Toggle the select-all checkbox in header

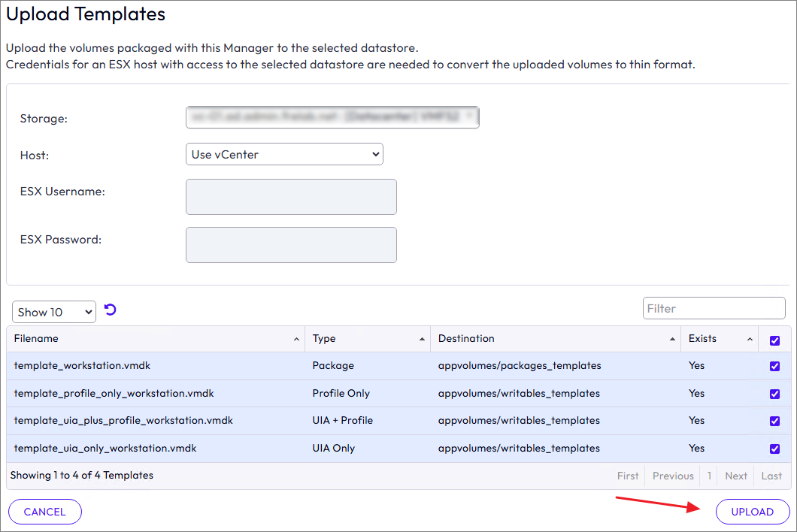tap(775, 340)
